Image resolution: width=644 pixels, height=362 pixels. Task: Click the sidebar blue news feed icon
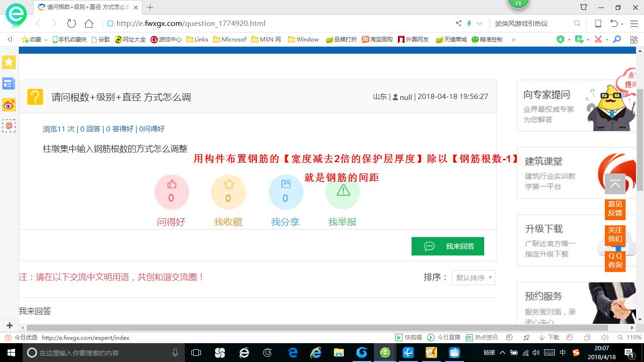(9, 84)
